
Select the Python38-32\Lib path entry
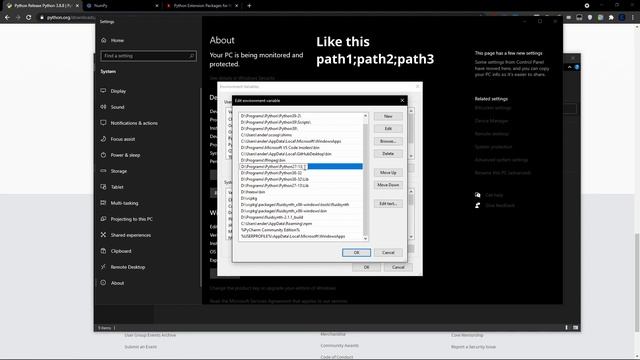pos(301,179)
